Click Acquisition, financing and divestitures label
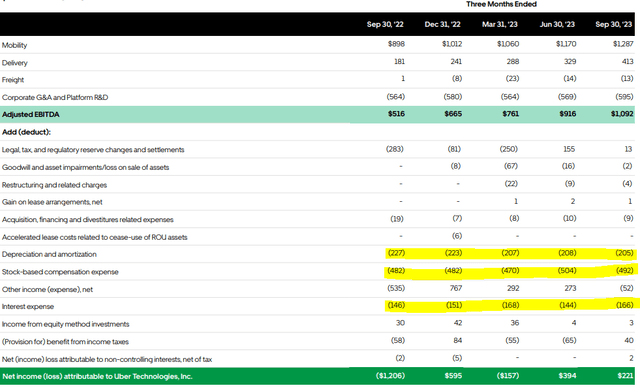Image resolution: width=640 pixels, height=388 pixels. 87,219
